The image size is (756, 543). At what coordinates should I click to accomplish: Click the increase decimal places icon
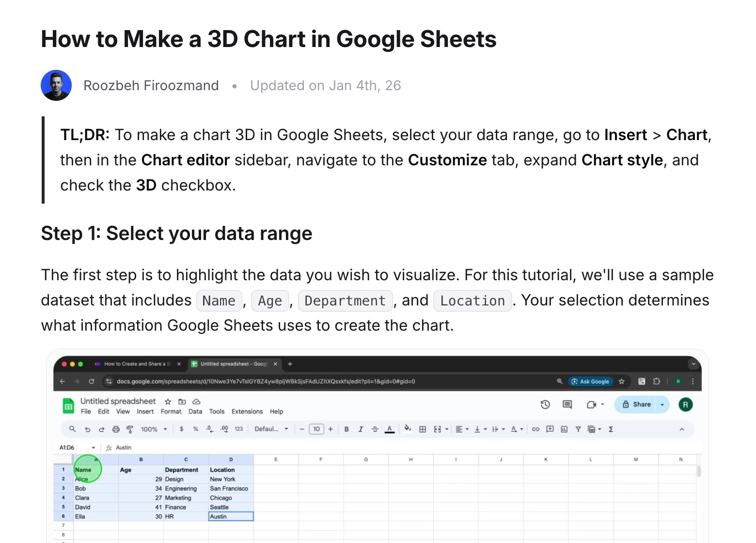[224, 429]
